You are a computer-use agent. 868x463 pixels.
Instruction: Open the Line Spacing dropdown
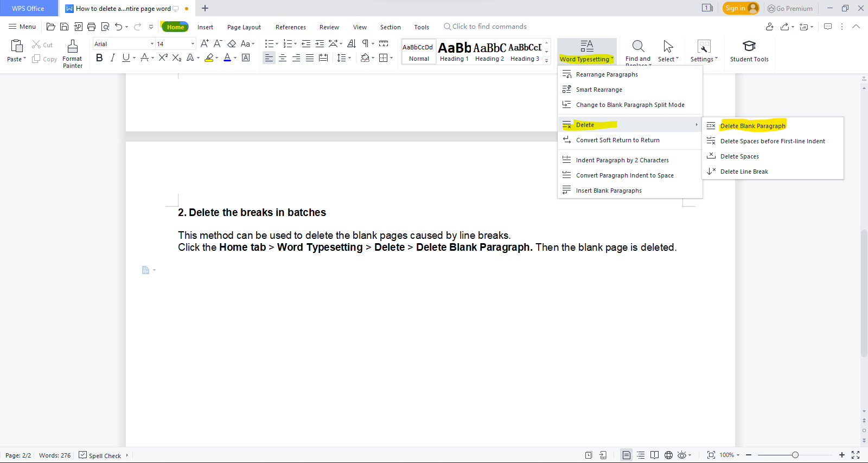coord(349,58)
